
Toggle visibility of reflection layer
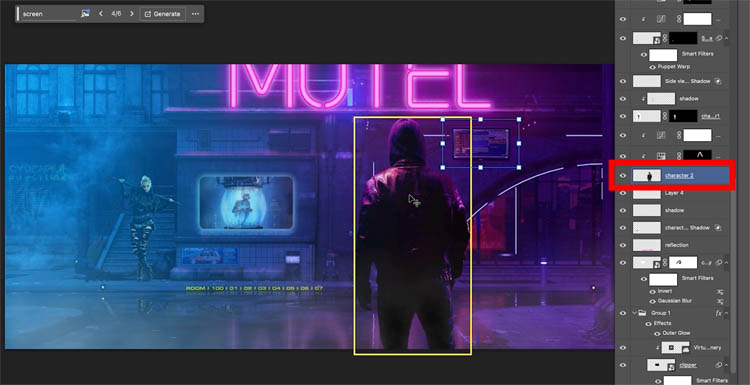(x=623, y=245)
